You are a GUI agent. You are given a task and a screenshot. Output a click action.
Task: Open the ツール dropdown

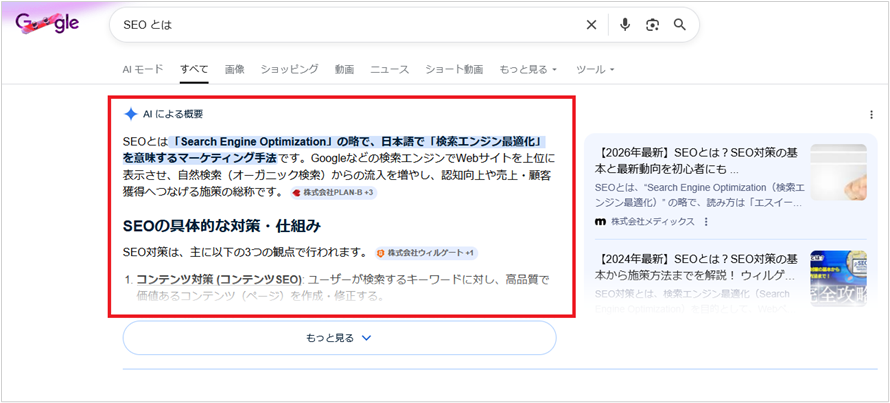click(595, 69)
